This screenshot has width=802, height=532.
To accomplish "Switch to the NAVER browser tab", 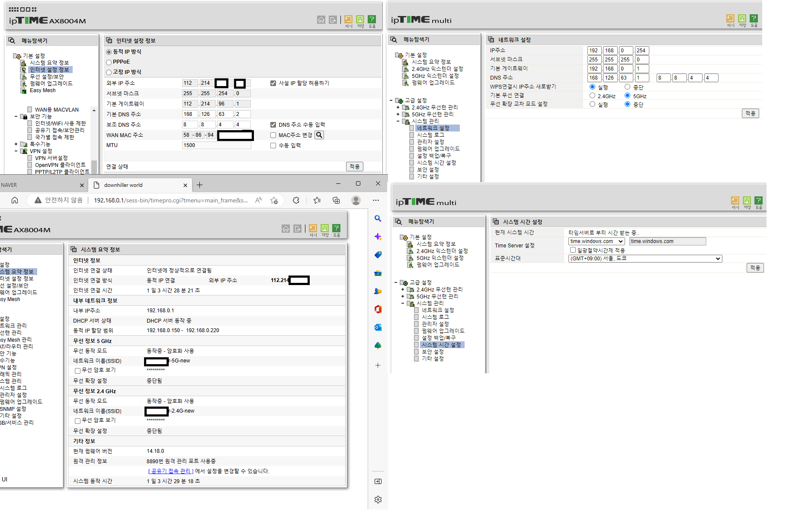I will [43, 185].
